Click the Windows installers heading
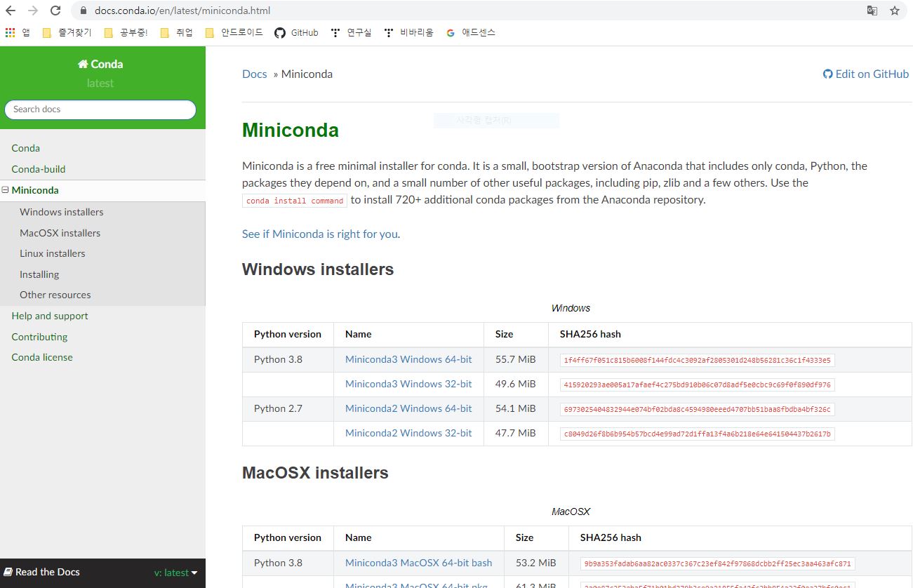This screenshot has width=913, height=588. tap(318, 269)
